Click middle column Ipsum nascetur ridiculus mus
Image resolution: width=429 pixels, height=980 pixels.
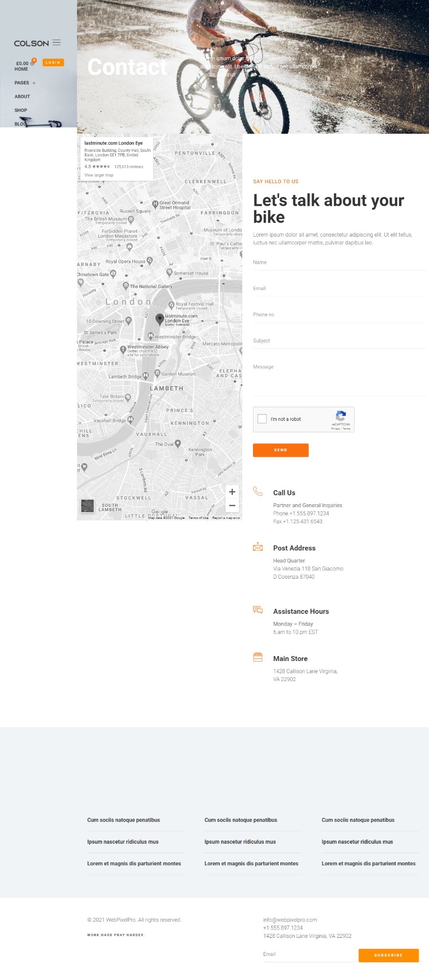pos(240,842)
